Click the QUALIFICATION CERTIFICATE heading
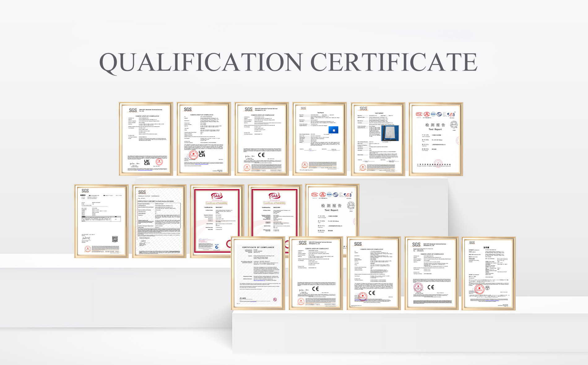 [288, 63]
